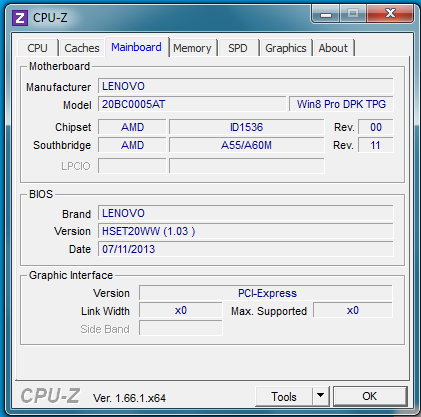The height and width of the screenshot is (417, 421).
Task: Click the BIOS Date field 07/11/2013
Action: coord(246,249)
